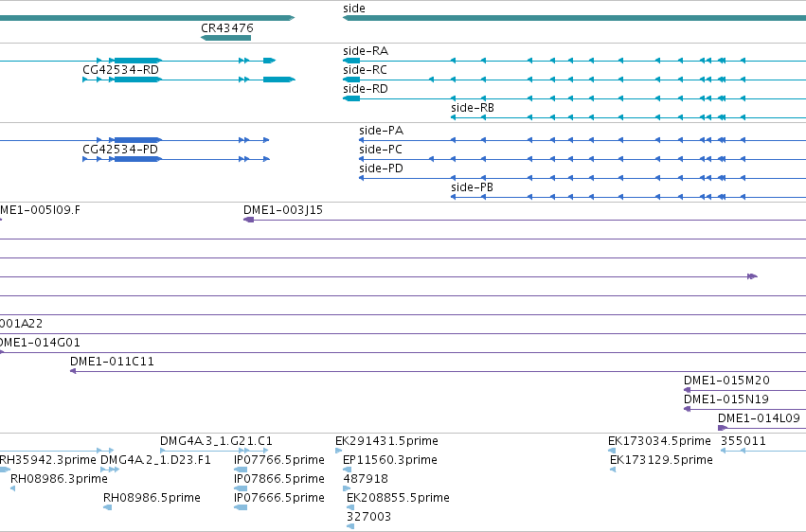Click the DME1-015N19 clone label
This screenshot has height=532, width=806.
(x=725, y=399)
